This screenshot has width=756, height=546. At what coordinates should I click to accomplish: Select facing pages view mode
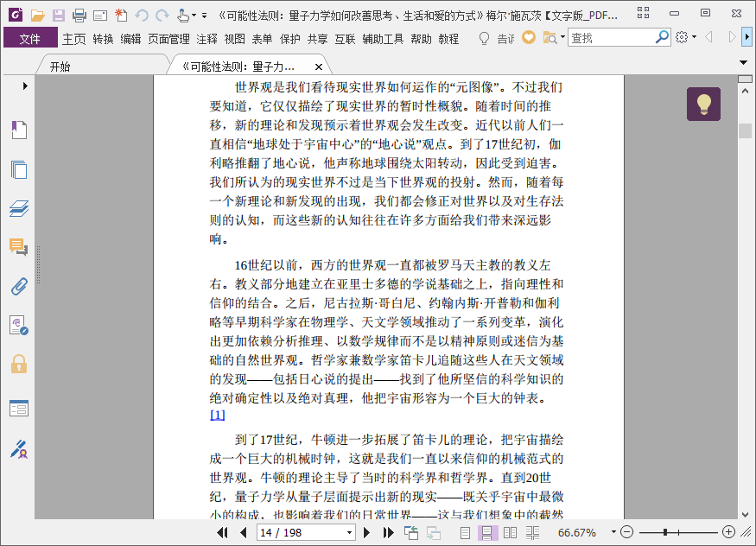(x=510, y=532)
